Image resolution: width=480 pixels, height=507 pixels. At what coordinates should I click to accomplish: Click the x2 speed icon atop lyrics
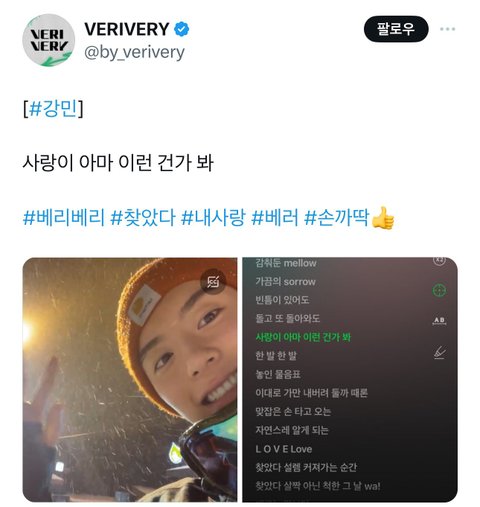tap(439, 260)
